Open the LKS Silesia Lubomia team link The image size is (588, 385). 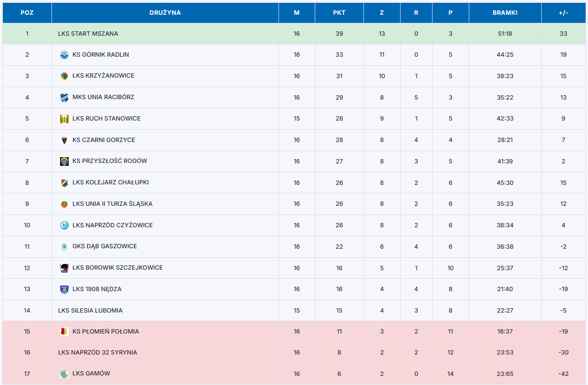90,311
